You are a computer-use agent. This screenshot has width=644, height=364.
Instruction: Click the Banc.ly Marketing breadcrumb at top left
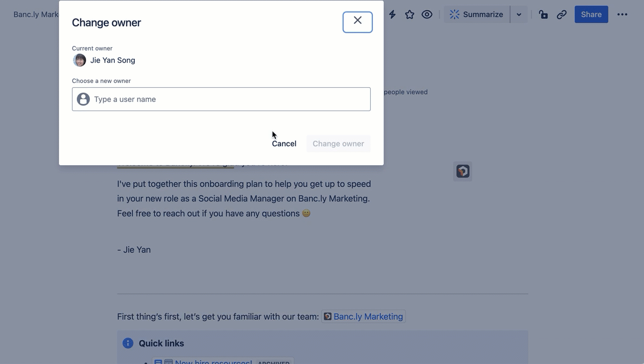(36, 15)
